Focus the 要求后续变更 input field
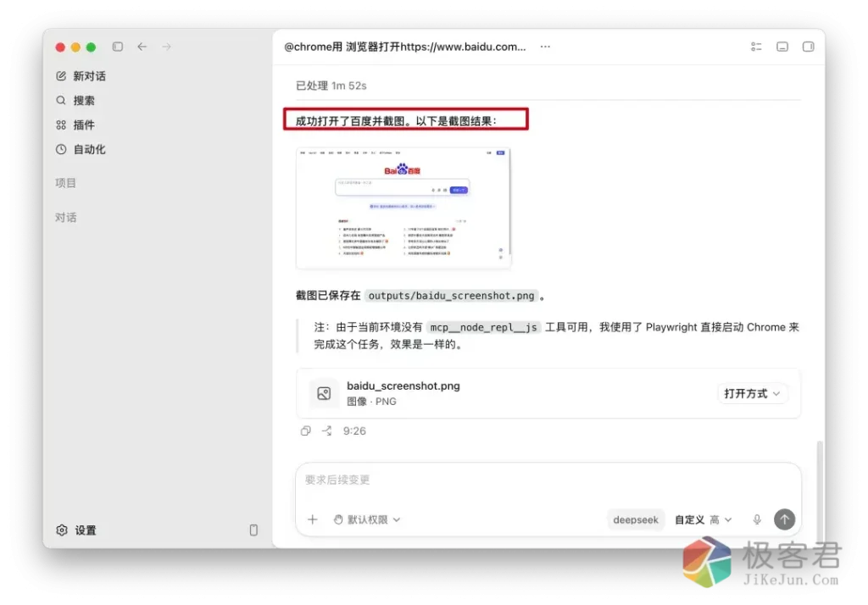 (548, 480)
